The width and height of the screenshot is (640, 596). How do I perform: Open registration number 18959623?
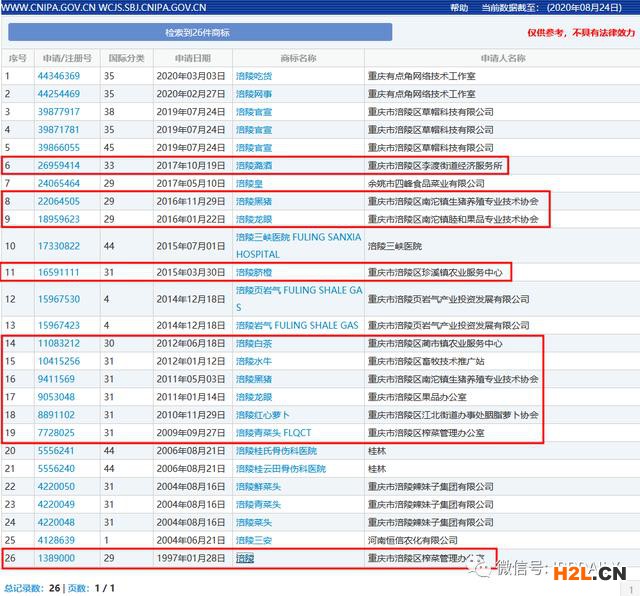(x=59, y=220)
